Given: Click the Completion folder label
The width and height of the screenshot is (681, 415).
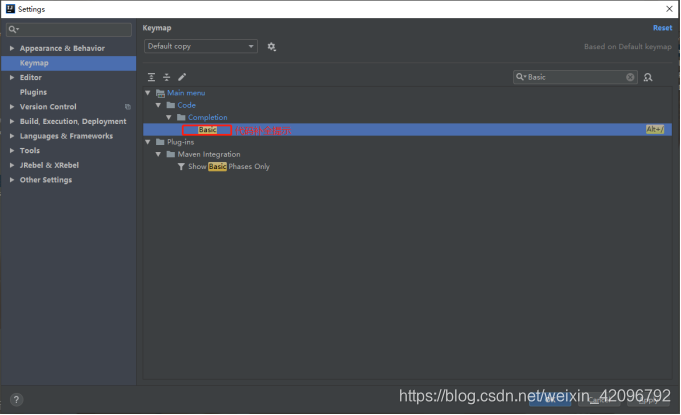Looking at the screenshot, I should (208, 117).
